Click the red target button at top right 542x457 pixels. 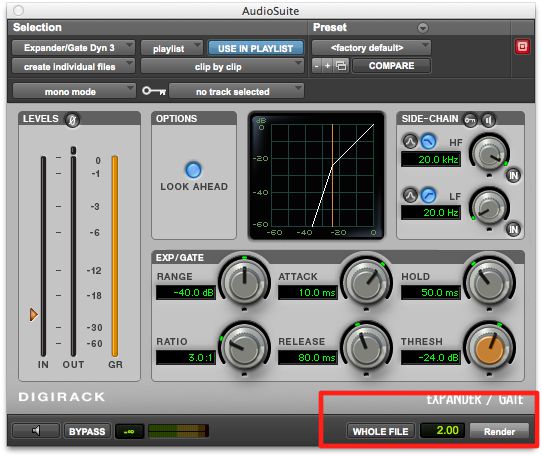coord(522,46)
